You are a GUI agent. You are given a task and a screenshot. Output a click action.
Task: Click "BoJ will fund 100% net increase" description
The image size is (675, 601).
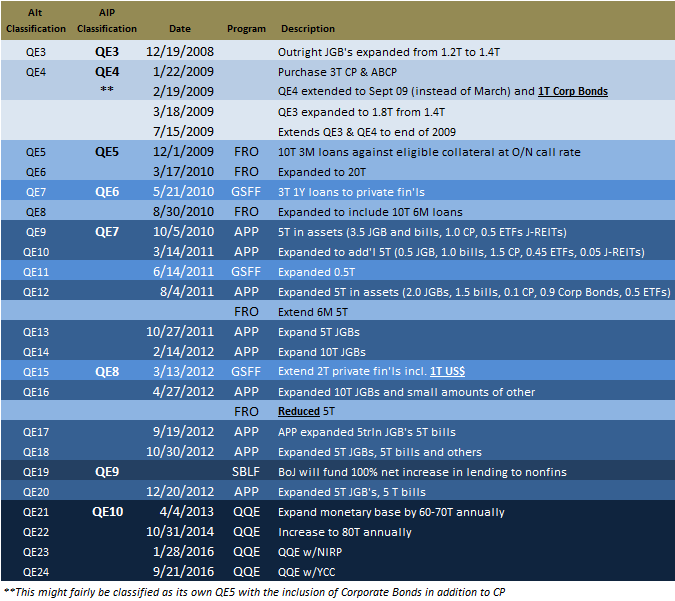pyautogui.click(x=422, y=472)
